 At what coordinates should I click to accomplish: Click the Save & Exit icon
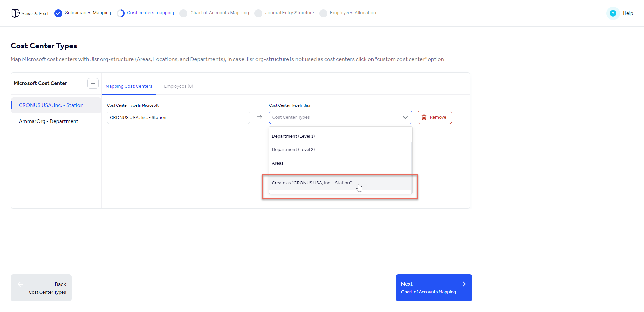point(15,13)
